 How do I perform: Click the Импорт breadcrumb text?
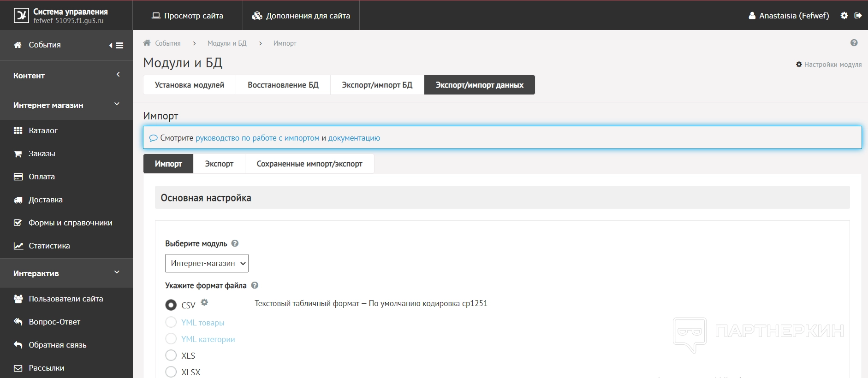pyautogui.click(x=285, y=43)
